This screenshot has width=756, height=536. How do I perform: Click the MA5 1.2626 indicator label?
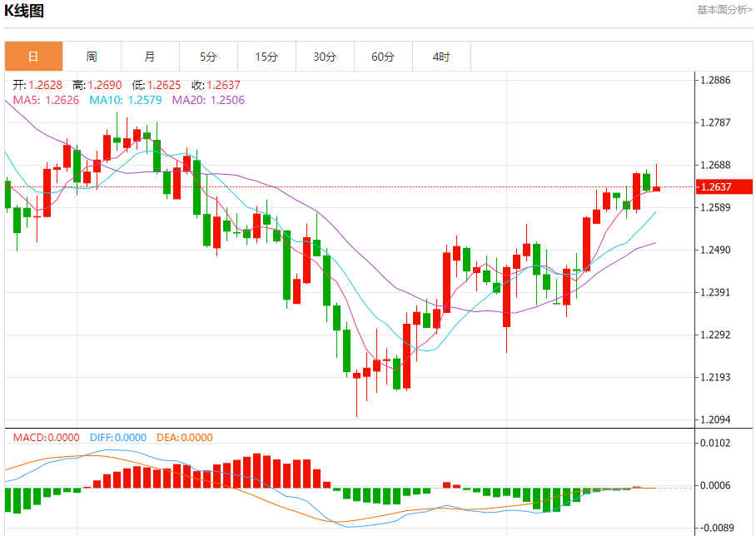pos(46,100)
